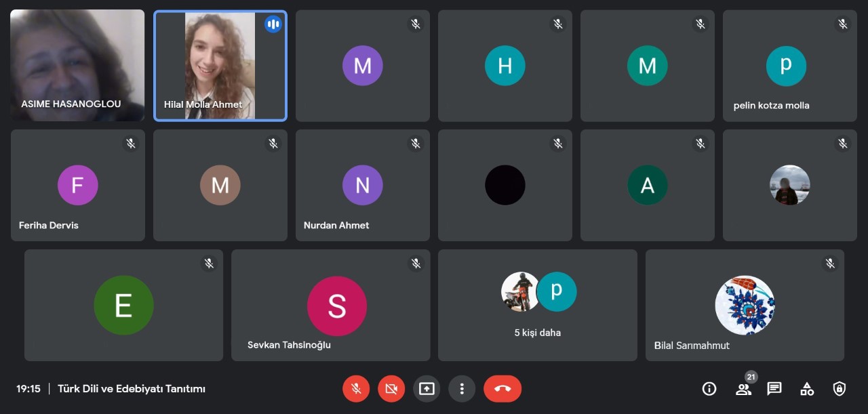Click the 21 participant count badge
Screen dimensions: 868x414
pyautogui.click(x=751, y=377)
